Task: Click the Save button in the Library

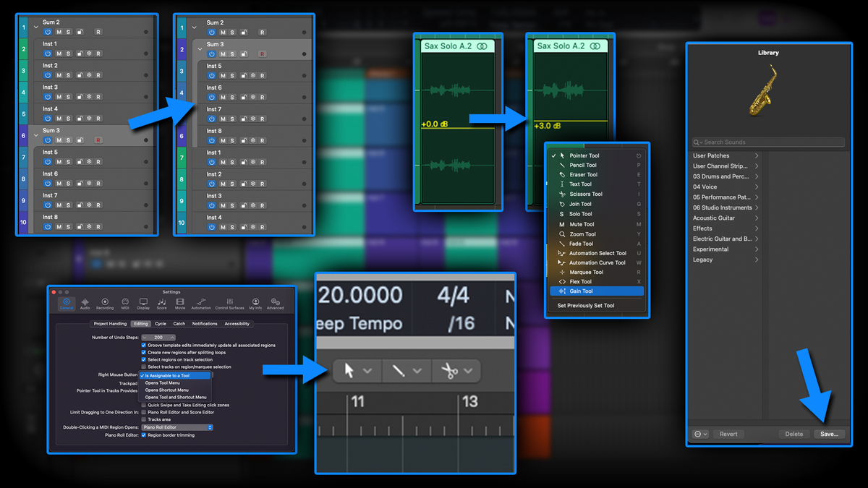Action: click(829, 434)
